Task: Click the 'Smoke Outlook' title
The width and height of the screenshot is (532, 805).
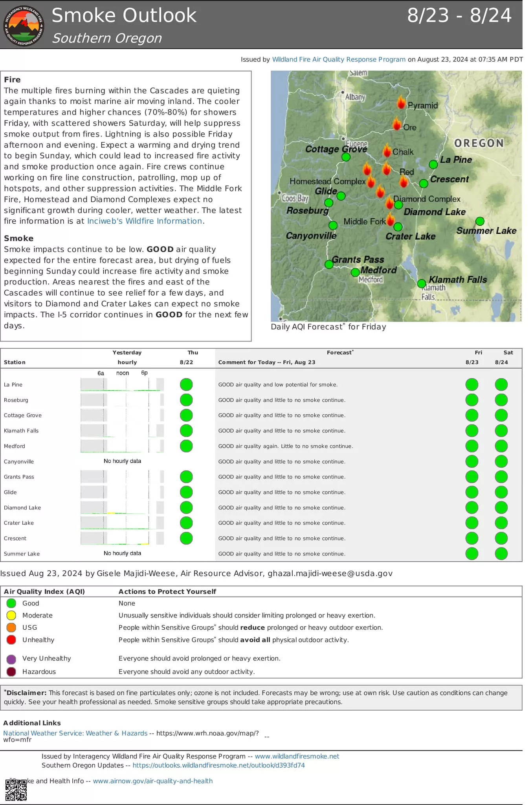Action: pos(124,16)
